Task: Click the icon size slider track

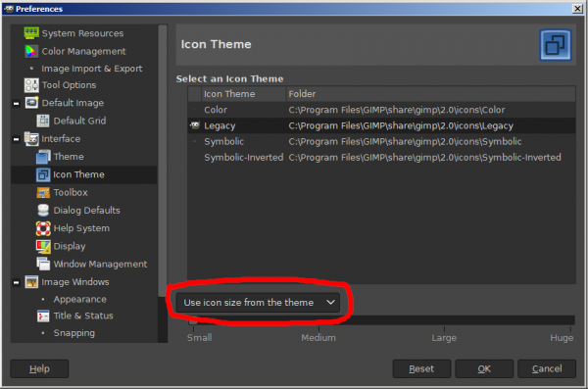Action: (382, 320)
